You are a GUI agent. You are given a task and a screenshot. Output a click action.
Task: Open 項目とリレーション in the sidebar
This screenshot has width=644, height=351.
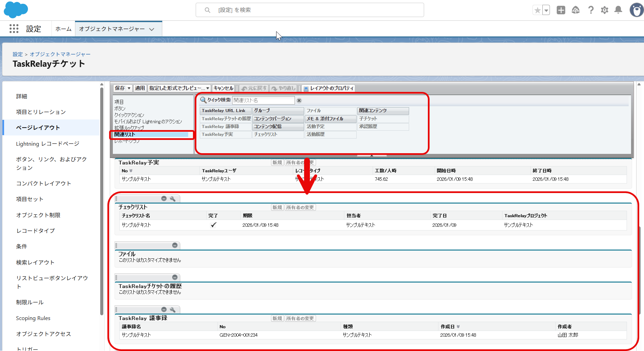tap(41, 112)
